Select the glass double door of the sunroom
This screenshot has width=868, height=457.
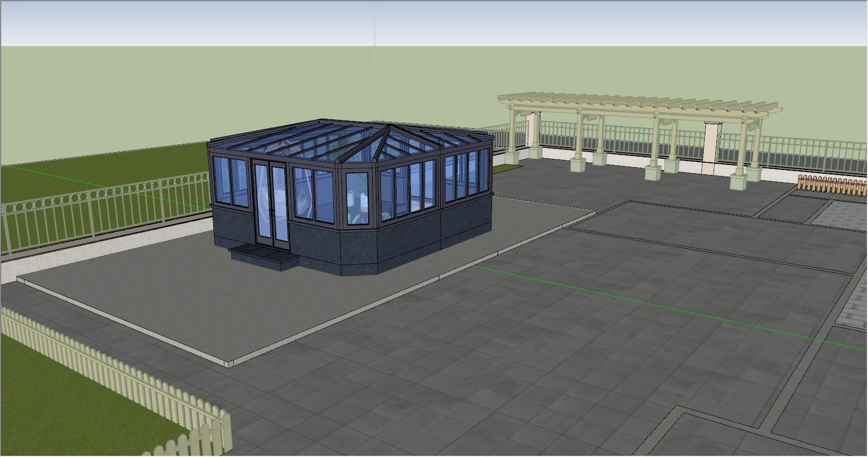coord(271,203)
